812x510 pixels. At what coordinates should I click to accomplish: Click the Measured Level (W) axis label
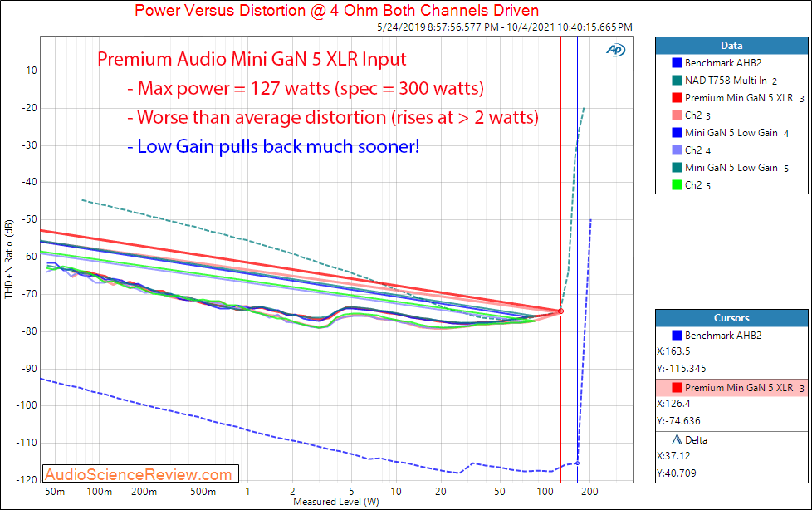pyautogui.click(x=336, y=502)
